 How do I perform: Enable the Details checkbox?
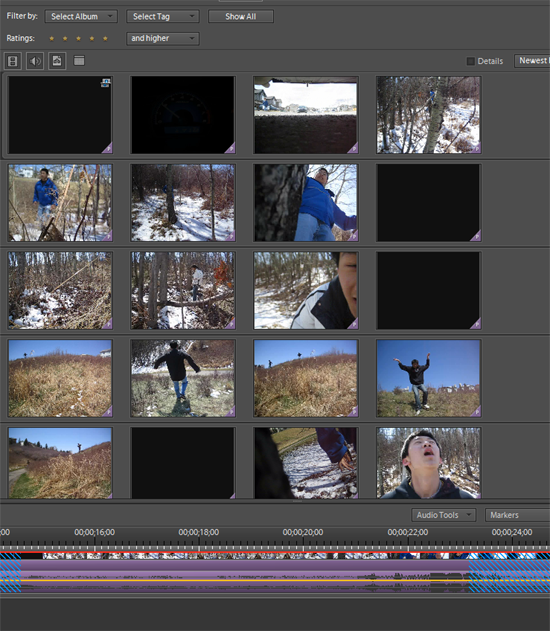click(x=470, y=61)
